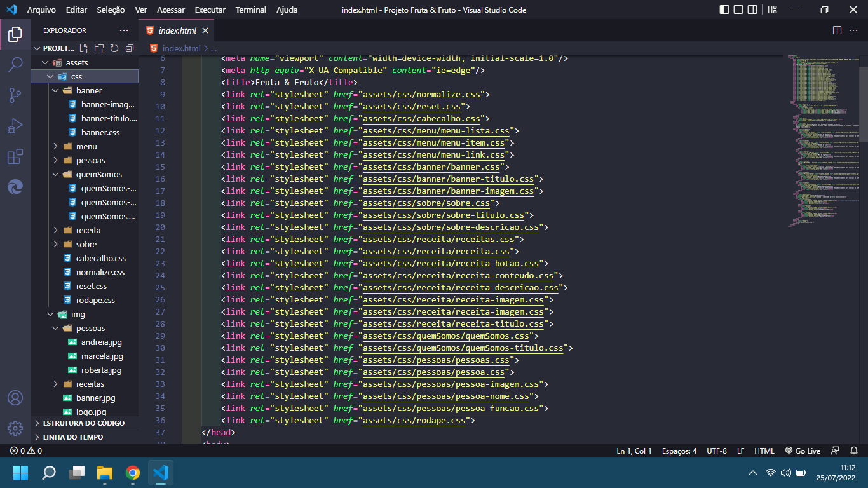Open the Editar menu
868x488 pixels.
click(76, 10)
